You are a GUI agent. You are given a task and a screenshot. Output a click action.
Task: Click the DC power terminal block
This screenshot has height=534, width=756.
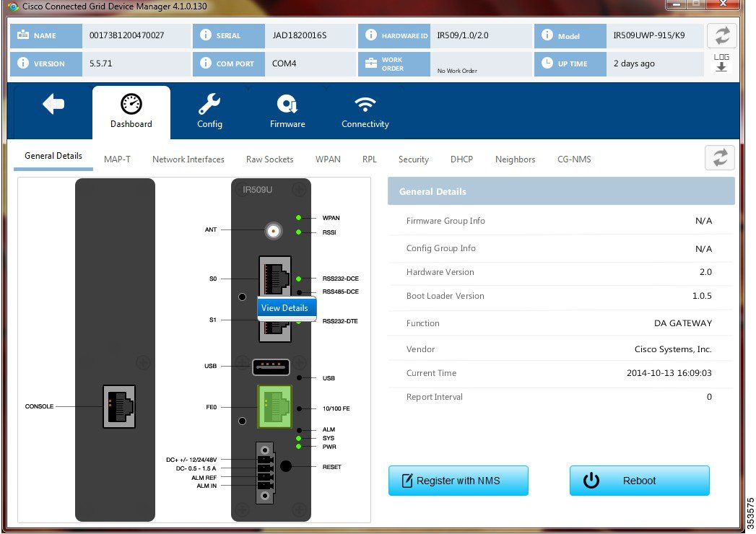point(265,473)
